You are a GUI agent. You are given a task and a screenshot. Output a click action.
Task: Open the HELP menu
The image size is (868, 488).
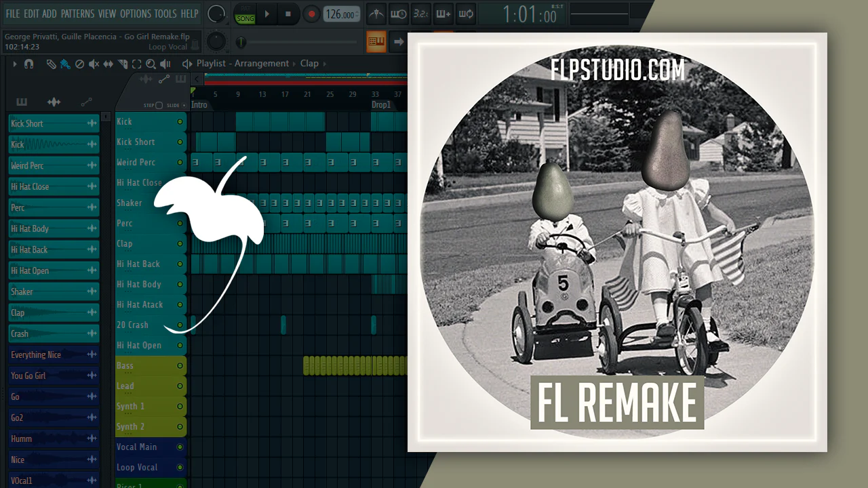click(x=189, y=14)
